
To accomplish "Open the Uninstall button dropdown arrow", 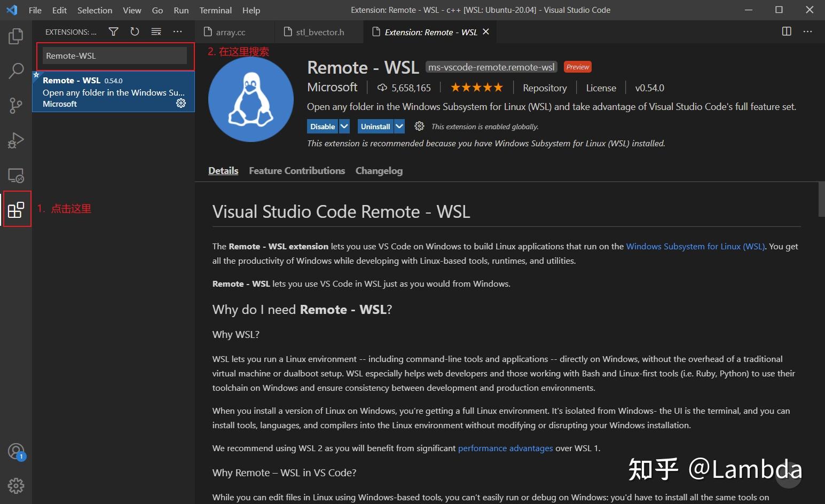I will 399,126.
